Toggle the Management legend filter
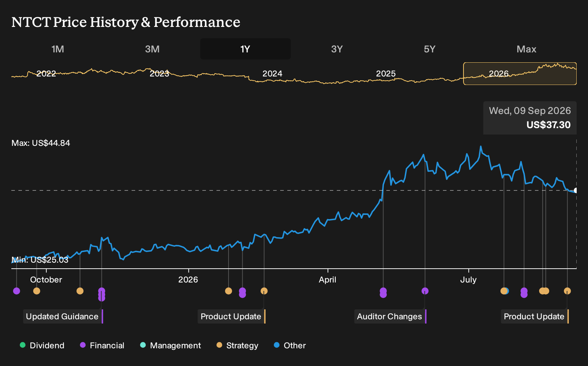588x366 pixels. (x=171, y=345)
